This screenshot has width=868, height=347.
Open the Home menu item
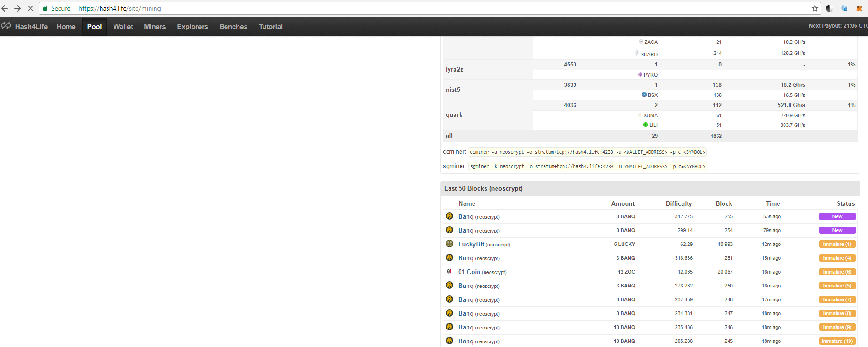click(x=66, y=27)
